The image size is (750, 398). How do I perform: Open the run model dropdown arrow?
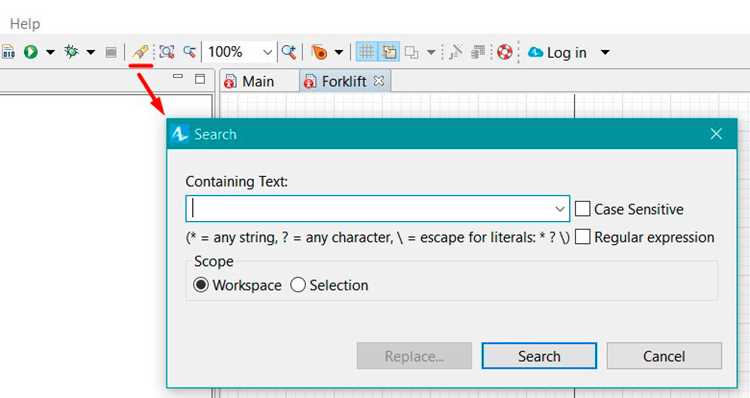pyautogui.click(x=50, y=52)
